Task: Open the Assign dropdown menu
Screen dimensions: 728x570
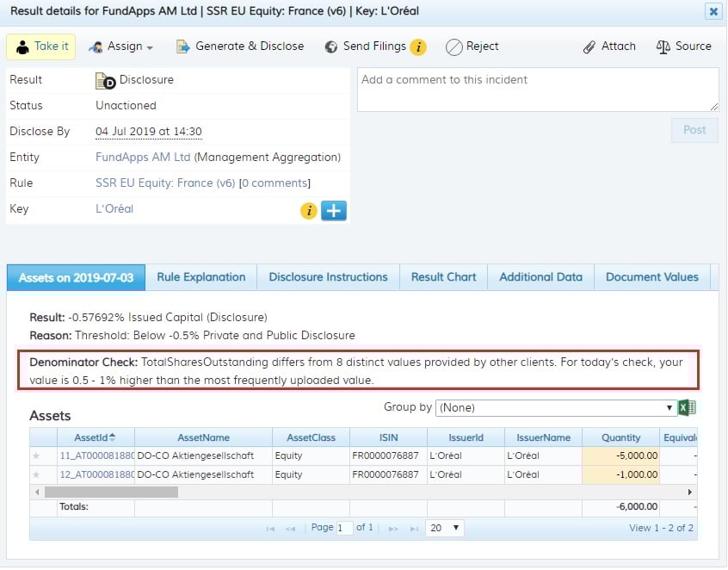Action: point(120,46)
